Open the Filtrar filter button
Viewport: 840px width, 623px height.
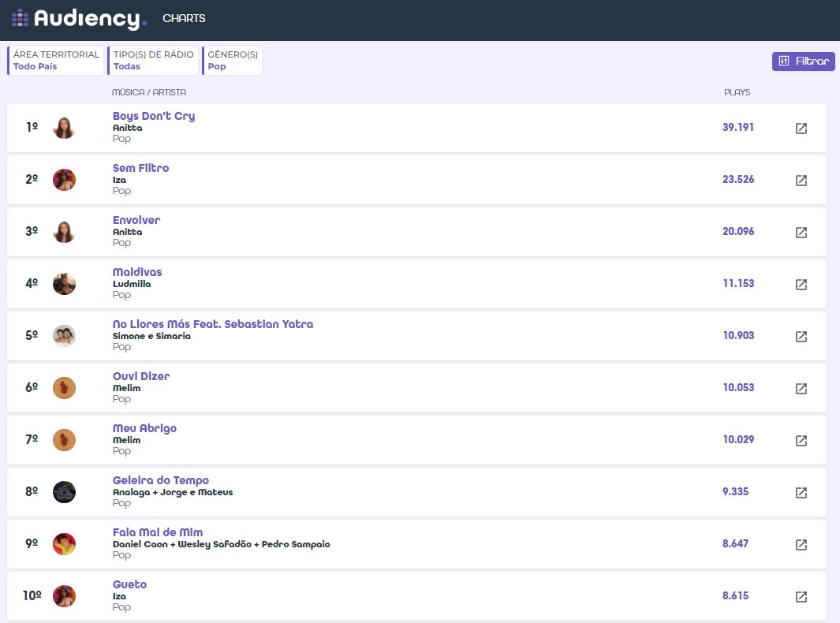tap(803, 61)
